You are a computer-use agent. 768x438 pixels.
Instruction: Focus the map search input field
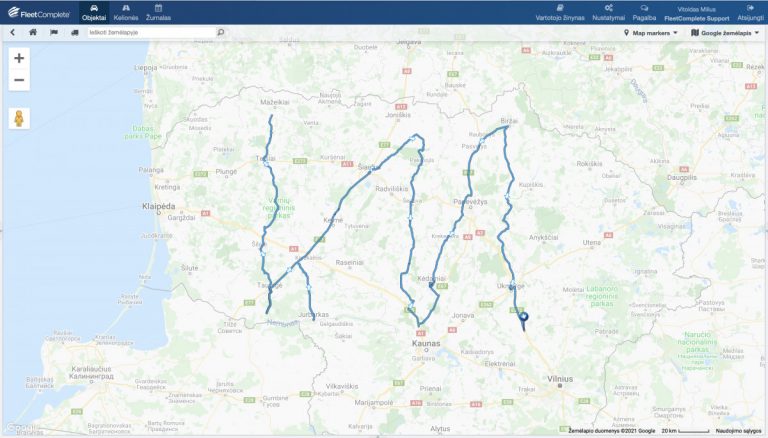coord(152,32)
